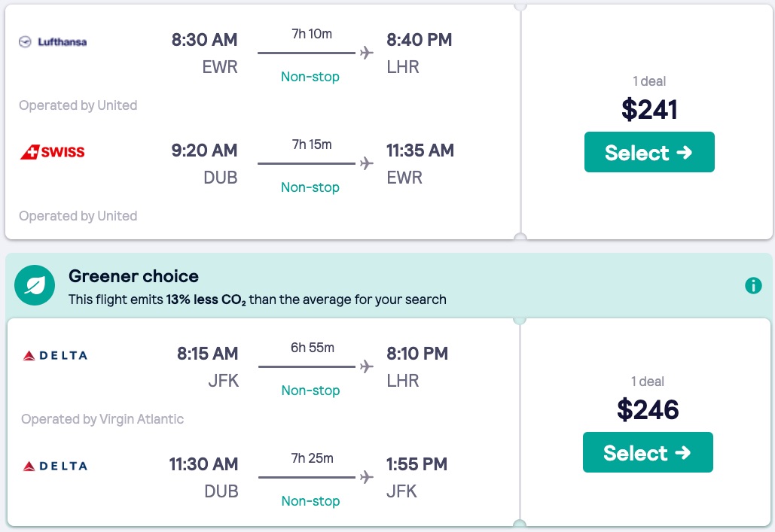Click the green leaf Greener choice icon
Image resolution: width=775 pixels, height=532 pixels.
(x=35, y=285)
